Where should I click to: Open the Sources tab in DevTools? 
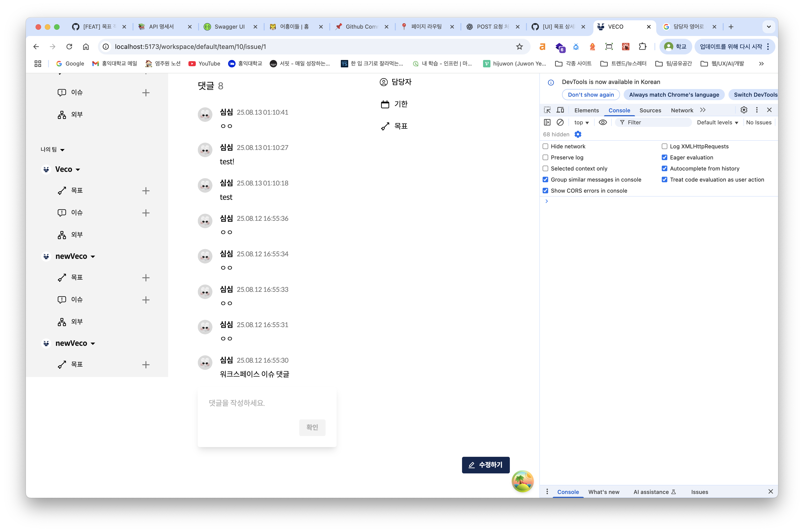[650, 110]
